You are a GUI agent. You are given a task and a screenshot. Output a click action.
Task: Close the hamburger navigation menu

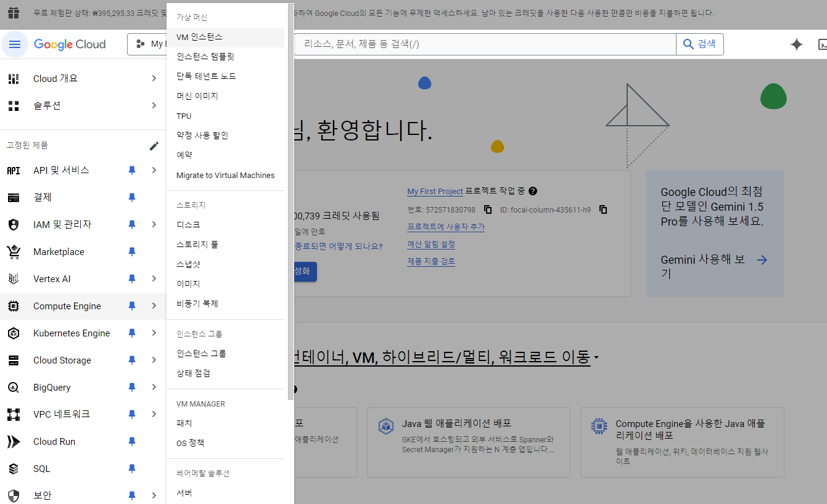point(15,44)
